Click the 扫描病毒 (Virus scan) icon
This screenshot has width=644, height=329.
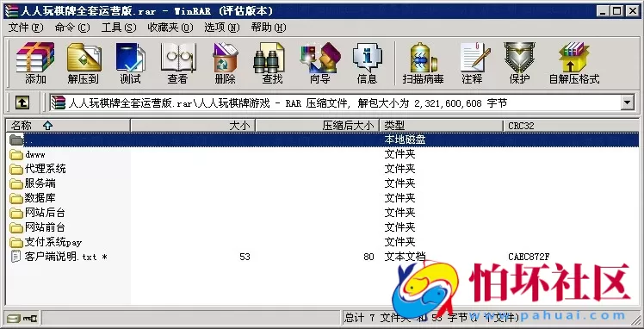tap(423, 58)
